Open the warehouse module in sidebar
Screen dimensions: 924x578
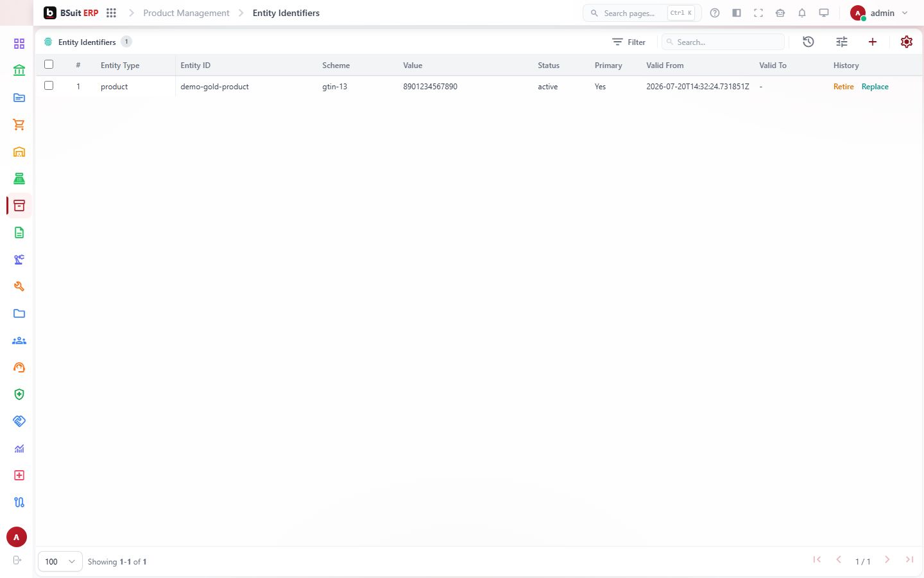[19, 152]
